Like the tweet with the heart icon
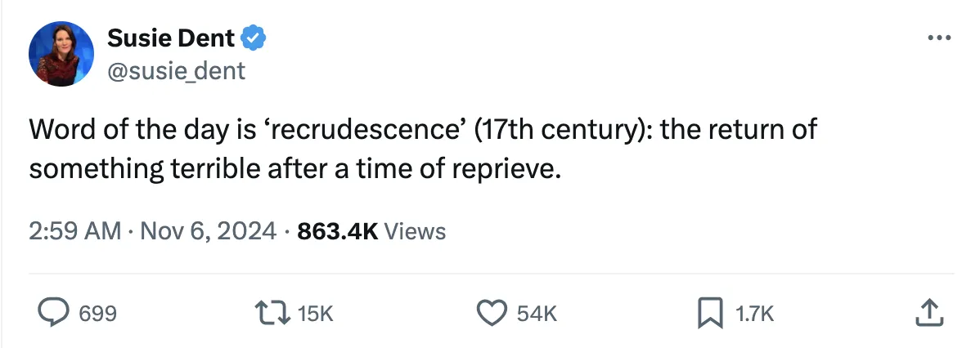Screen dimensions: 980x348 (x=492, y=312)
